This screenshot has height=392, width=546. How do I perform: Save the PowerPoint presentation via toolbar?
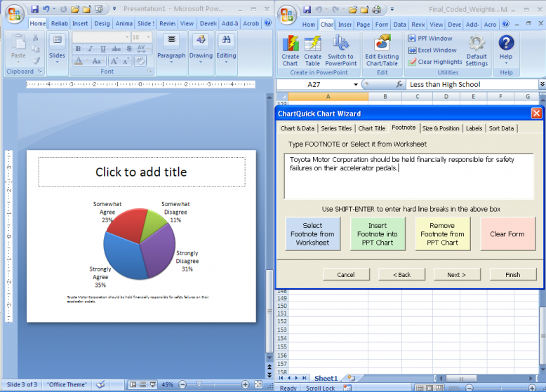click(34, 9)
